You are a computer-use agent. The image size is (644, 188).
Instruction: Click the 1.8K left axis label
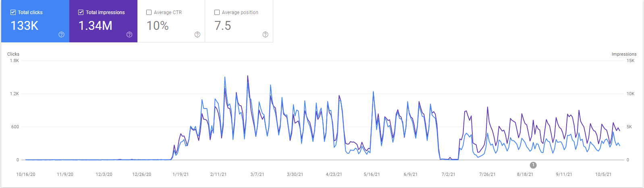click(15, 61)
